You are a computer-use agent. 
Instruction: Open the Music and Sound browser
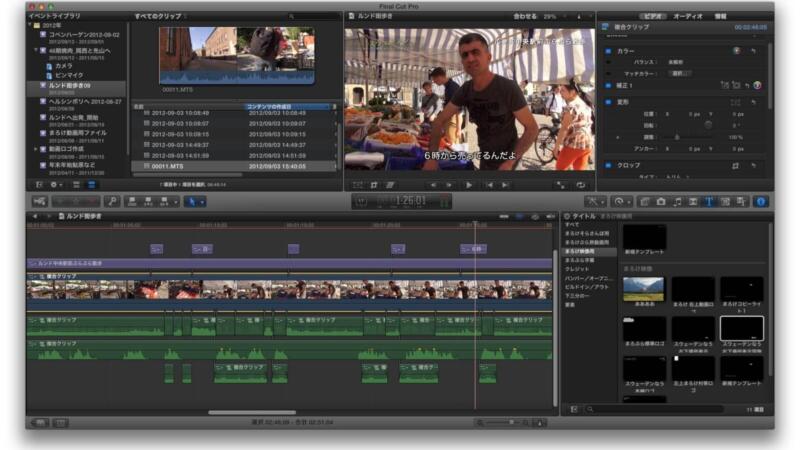pyautogui.click(x=677, y=201)
